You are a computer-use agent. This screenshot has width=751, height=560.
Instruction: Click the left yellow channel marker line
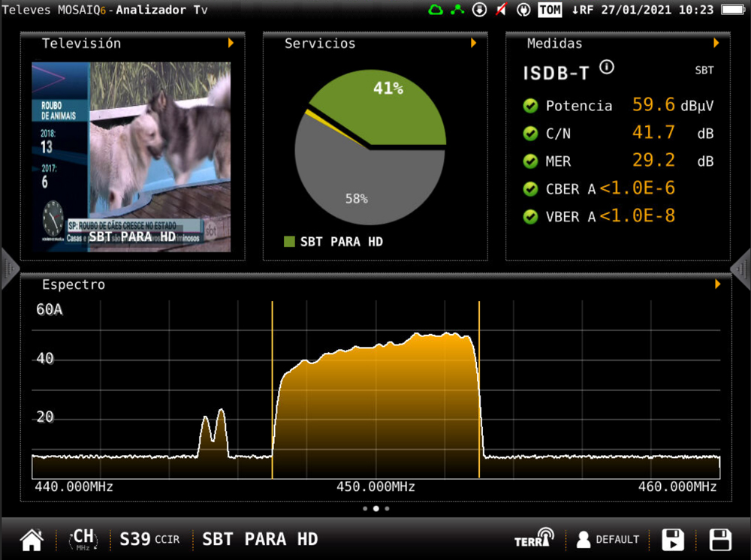(272, 390)
